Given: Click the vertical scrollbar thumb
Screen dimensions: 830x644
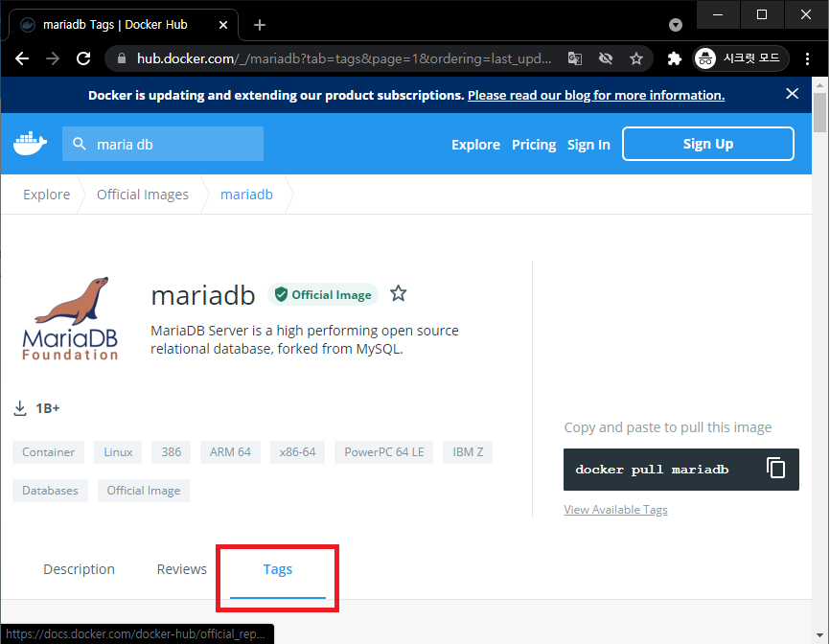Looking at the screenshot, I should tap(820, 113).
